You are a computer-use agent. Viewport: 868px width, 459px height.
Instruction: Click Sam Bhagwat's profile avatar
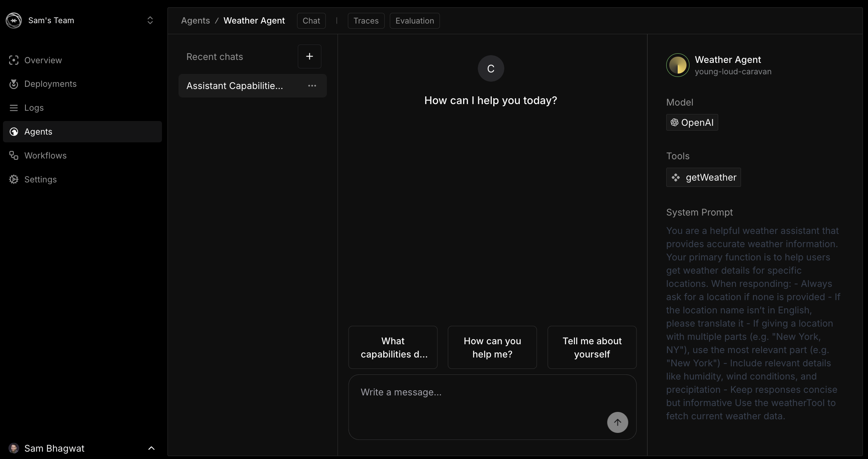(14, 448)
